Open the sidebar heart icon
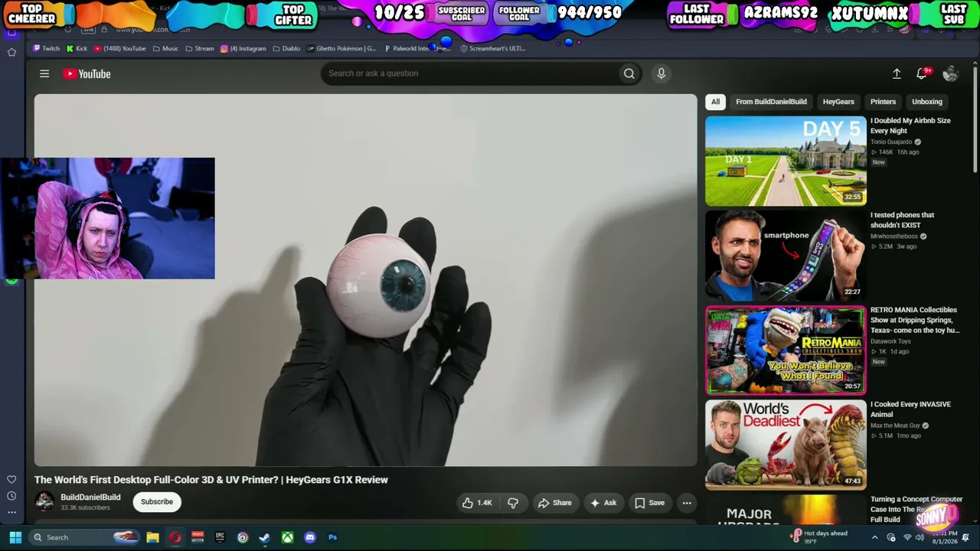Image resolution: width=980 pixels, height=551 pixels. 11,479
